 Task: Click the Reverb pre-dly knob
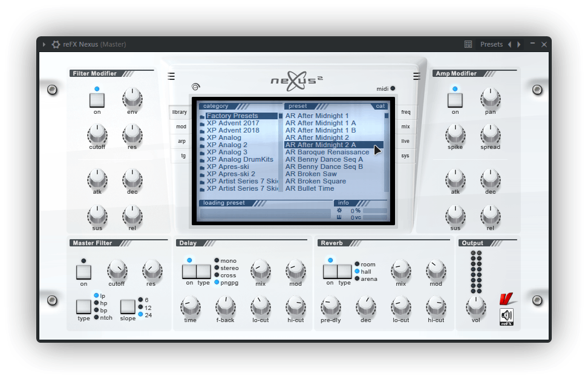click(331, 306)
